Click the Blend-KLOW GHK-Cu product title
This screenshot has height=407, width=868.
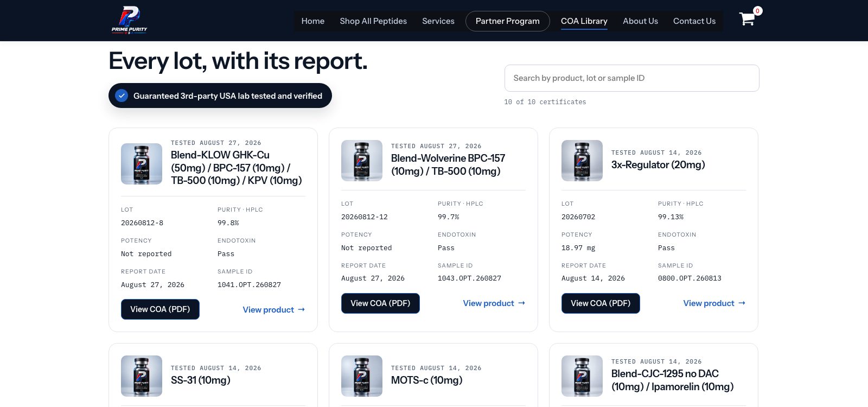(x=237, y=168)
